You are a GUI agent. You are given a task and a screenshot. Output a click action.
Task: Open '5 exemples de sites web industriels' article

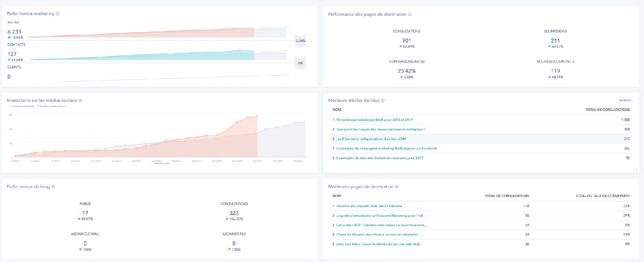coord(380,158)
